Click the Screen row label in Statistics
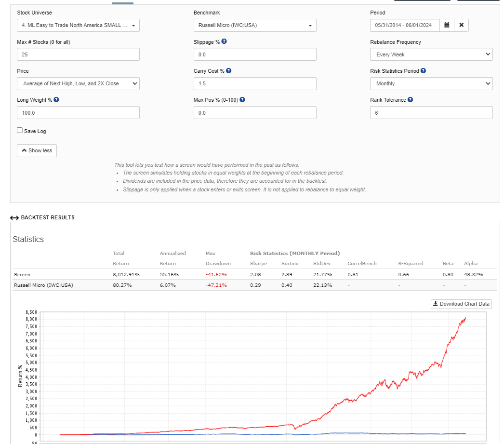The width and height of the screenshot is (504, 444). point(22,275)
